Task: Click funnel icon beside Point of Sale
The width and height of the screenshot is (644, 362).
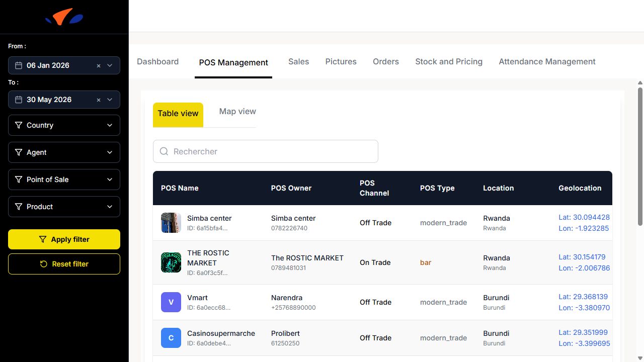Action: [19, 179]
